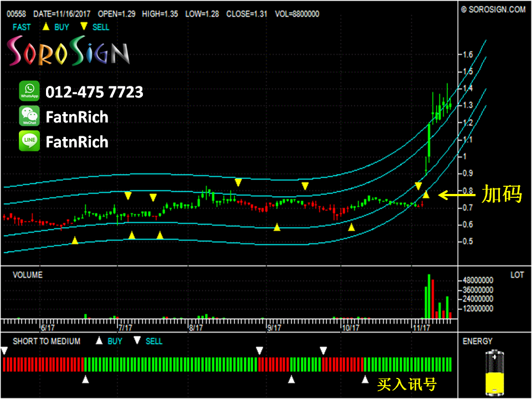Click FatnRich beside the WeChat icon
Screen dimensions: 532x399
(x=77, y=117)
